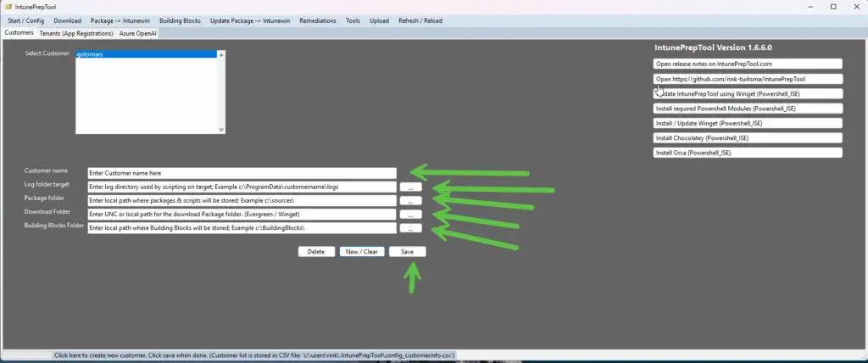868x363 pixels.
Task: Click the New / Clear button
Action: click(x=361, y=252)
